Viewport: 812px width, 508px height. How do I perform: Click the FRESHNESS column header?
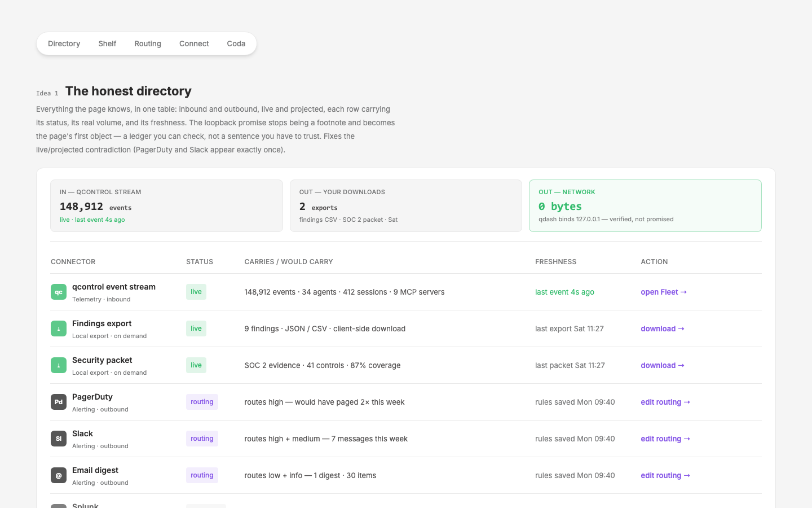click(556, 262)
